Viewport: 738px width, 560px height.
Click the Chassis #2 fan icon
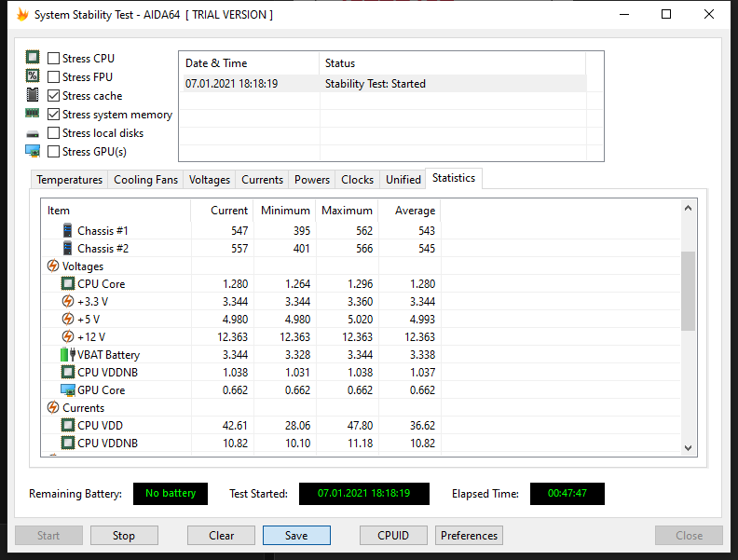[x=68, y=248]
